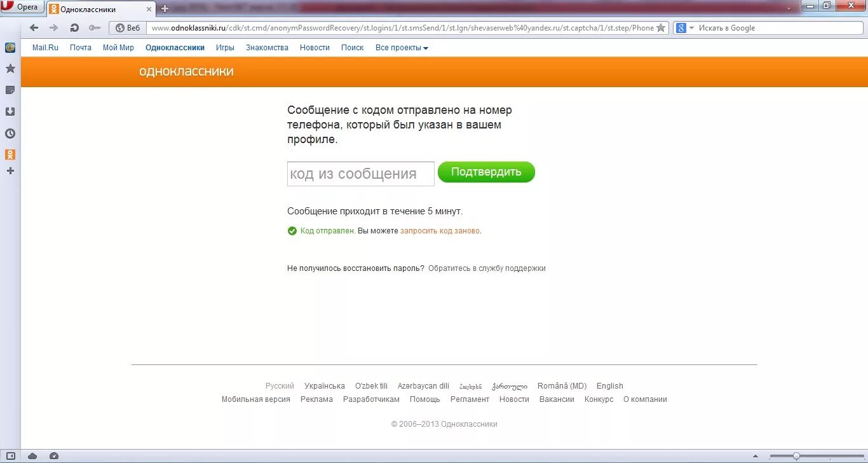This screenshot has width=868, height=463.
Task: Open Мой Мир in the top navigation
Action: click(118, 48)
